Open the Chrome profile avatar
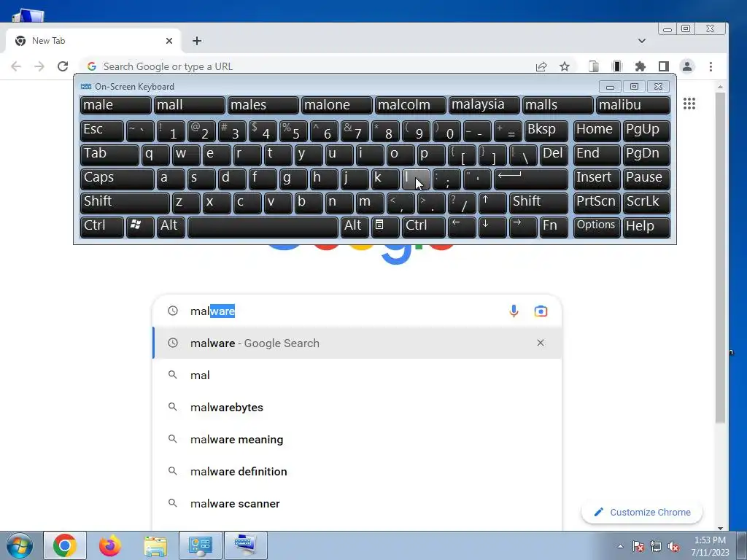Image resolution: width=747 pixels, height=560 pixels. pos(687,66)
